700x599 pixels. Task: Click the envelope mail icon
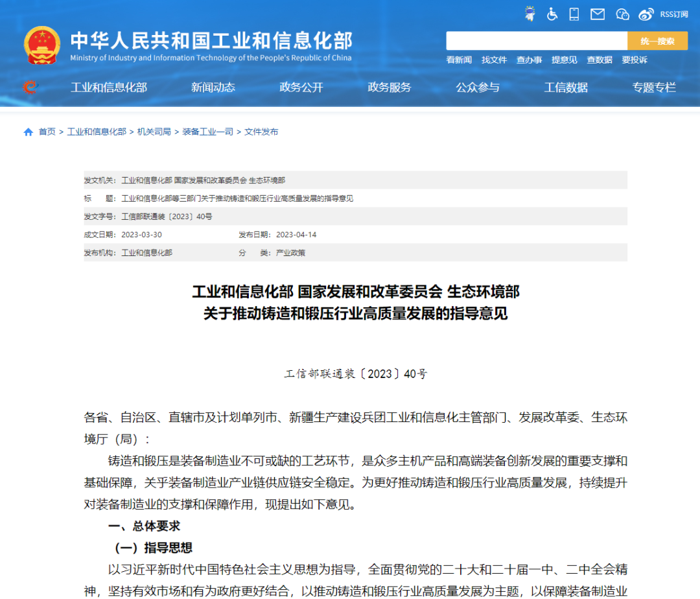point(598,14)
